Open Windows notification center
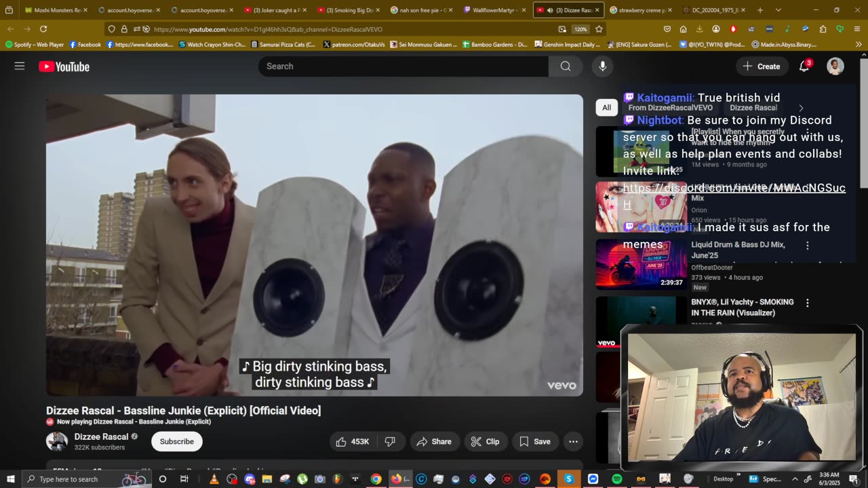Viewport: 868px width, 488px height. [x=854, y=479]
